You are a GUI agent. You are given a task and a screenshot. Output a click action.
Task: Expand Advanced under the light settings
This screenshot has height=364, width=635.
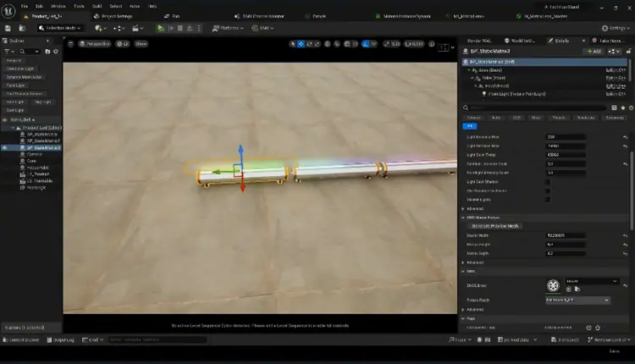point(463,209)
